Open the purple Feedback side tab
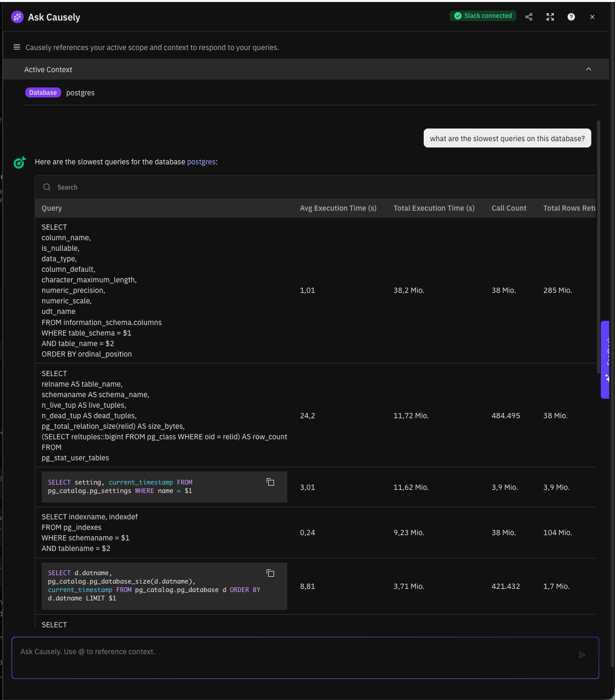 606,360
